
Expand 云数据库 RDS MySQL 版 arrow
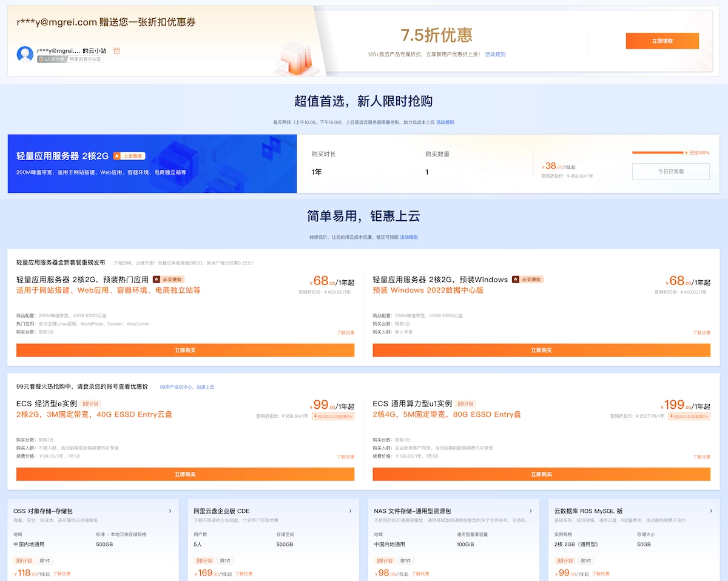tap(711, 511)
